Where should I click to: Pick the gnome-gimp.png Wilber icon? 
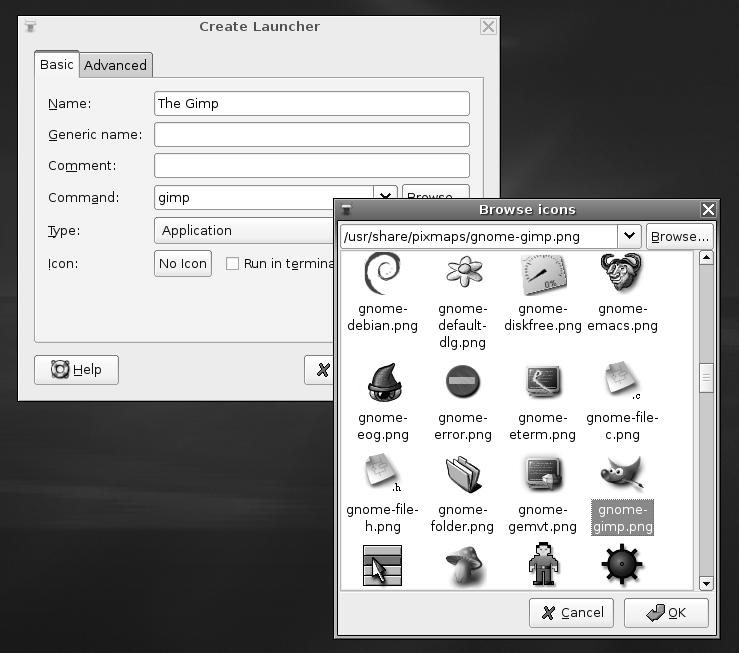[622, 476]
